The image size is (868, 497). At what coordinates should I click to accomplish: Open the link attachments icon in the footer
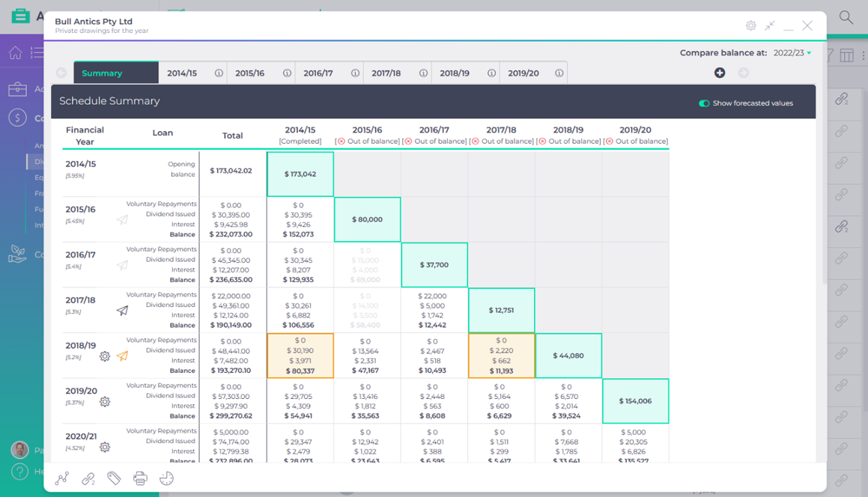(88, 478)
